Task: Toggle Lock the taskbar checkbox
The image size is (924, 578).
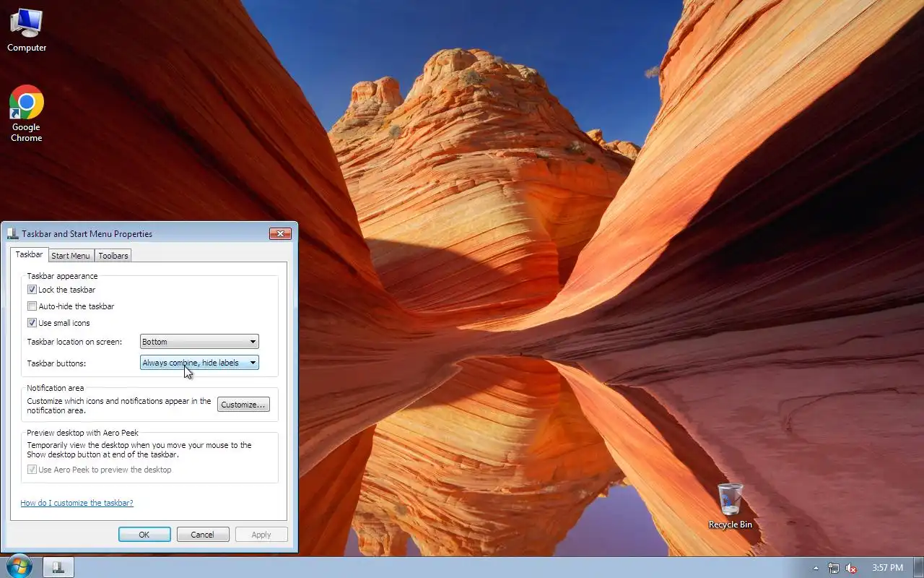Action: 32,290
